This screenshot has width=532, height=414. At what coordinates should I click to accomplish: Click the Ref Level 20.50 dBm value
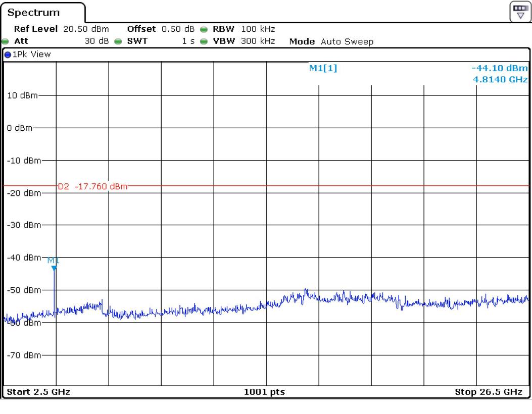click(86, 29)
